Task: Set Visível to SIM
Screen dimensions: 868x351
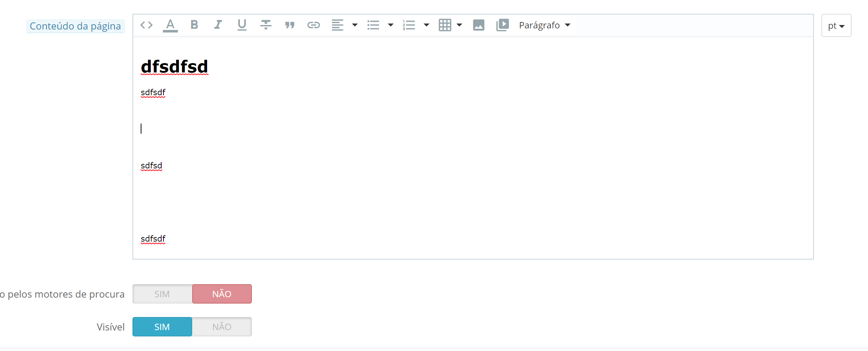Action: tap(162, 327)
